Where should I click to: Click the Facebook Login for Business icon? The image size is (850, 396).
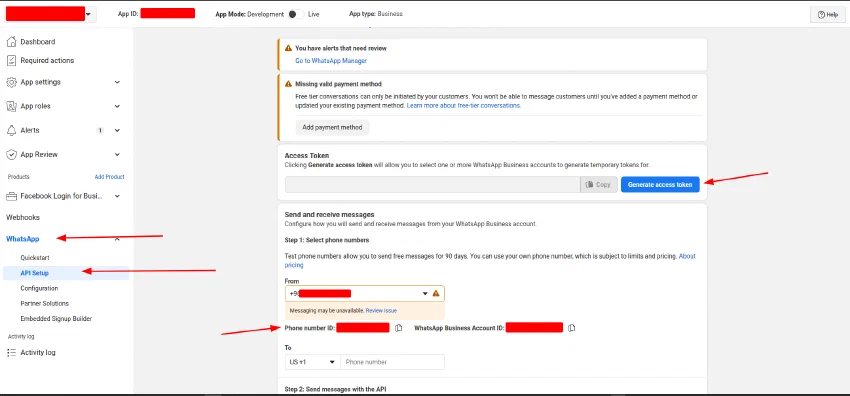pos(11,196)
